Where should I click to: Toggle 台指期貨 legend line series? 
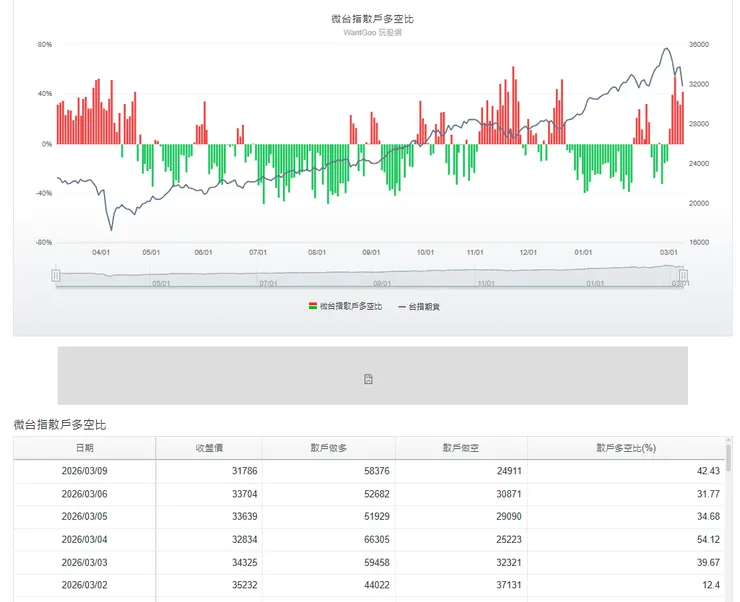pyautogui.click(x=419, y=307)
